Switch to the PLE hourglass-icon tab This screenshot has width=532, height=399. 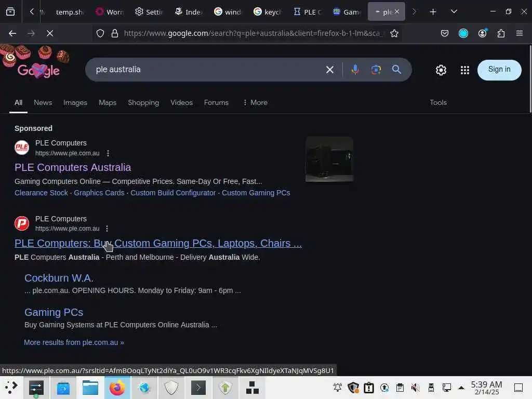(308, 12)
